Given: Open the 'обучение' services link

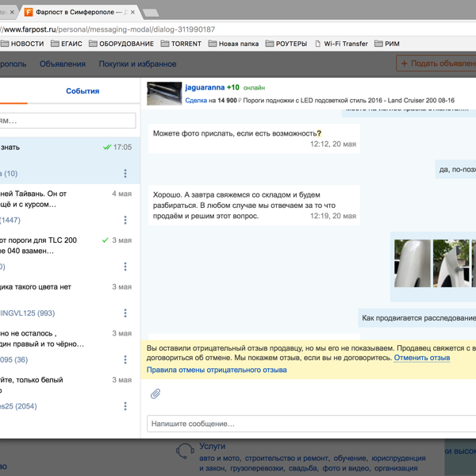Looking at the screenshot, I should pos(350,459).
